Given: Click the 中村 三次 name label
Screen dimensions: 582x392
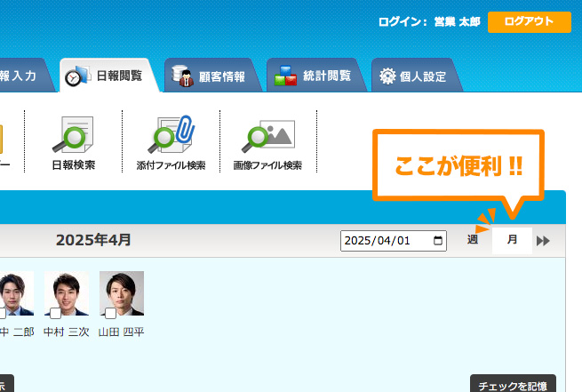Looking at the screenshot, I should pyautogui.click(x=67, y=332).
